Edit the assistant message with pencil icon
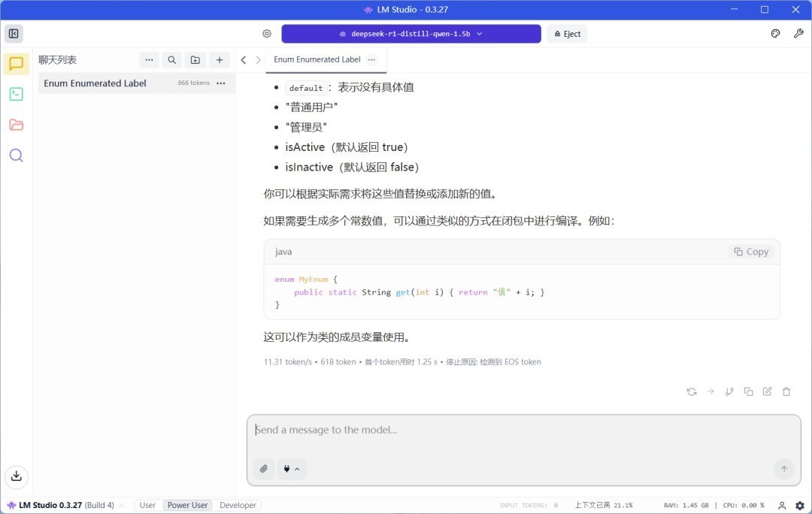812x514 pixels. pos(767,392)
